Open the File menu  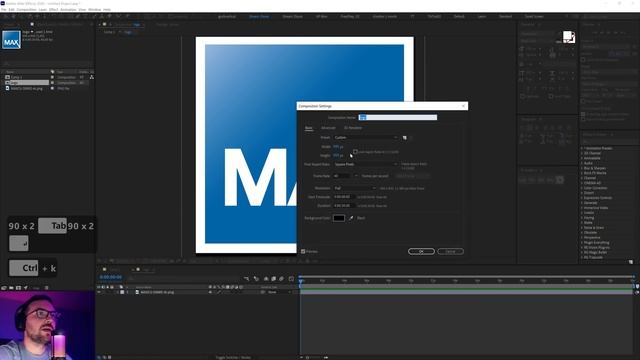tap(3, 9)
